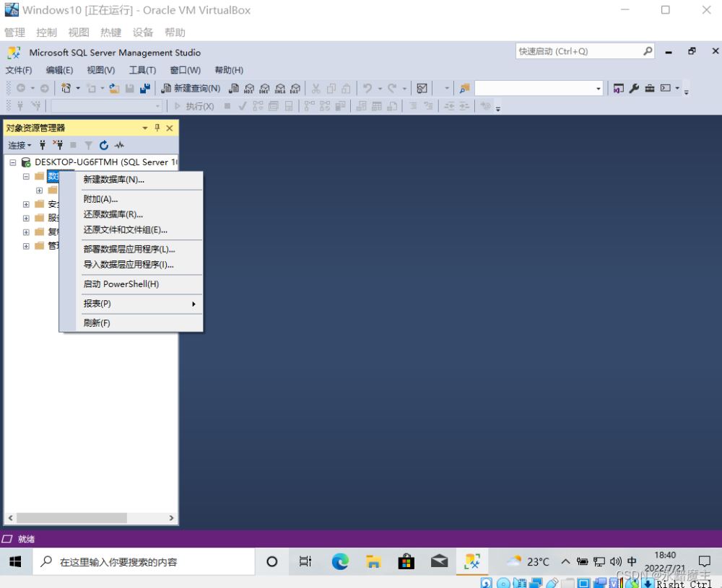This screenshot has height=588, width=722.
Task: Expand the 服务器对象 folder node
Action: [26, 218]
